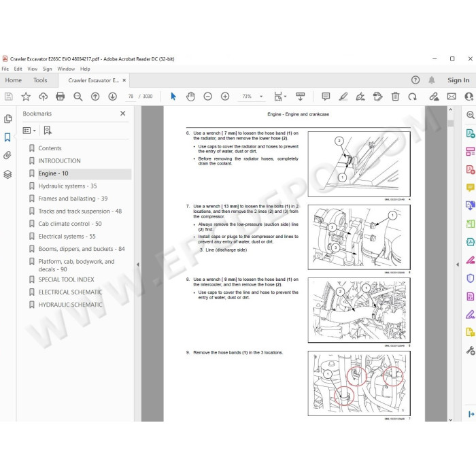
Task: Go to next page arrow
Action: coord(113,97)
